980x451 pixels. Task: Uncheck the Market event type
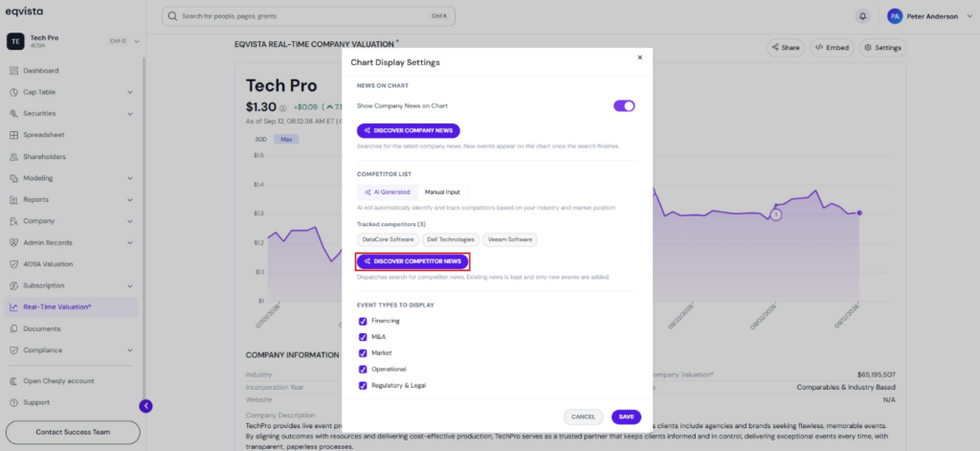pos(363,353)
